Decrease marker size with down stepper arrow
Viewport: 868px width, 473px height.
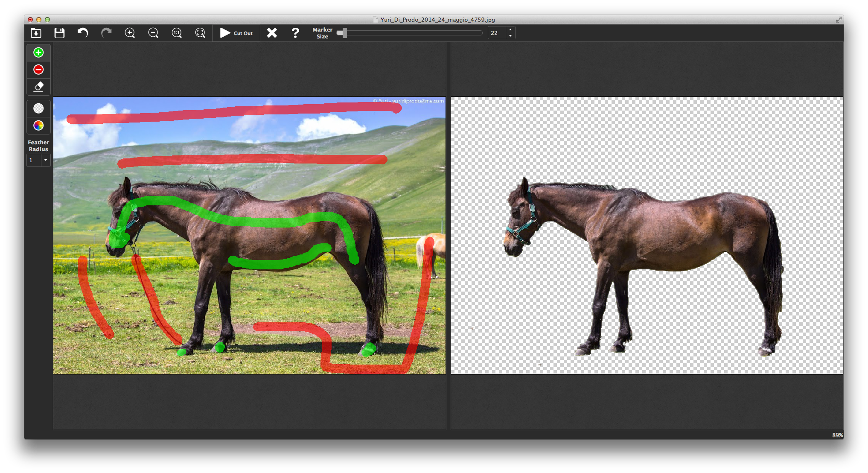[x=510, y=36]
